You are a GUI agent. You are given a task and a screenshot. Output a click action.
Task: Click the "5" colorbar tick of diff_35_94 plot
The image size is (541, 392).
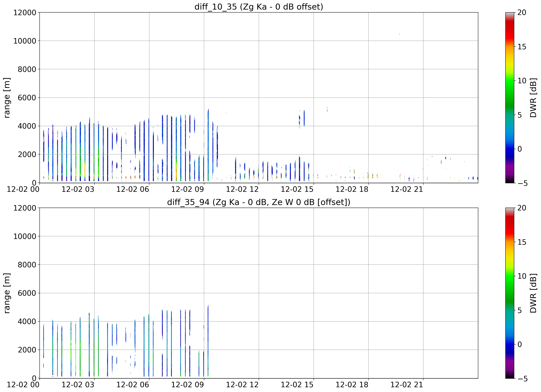coord(520,311)
